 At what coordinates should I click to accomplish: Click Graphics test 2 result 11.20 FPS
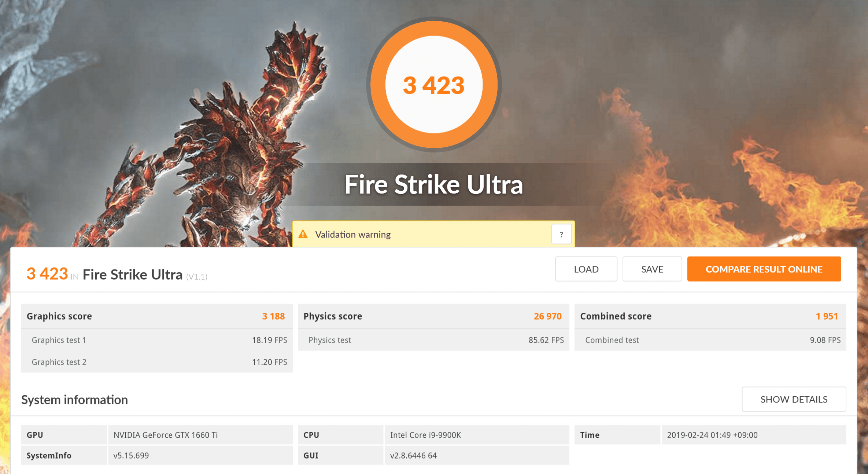[269, 362]
